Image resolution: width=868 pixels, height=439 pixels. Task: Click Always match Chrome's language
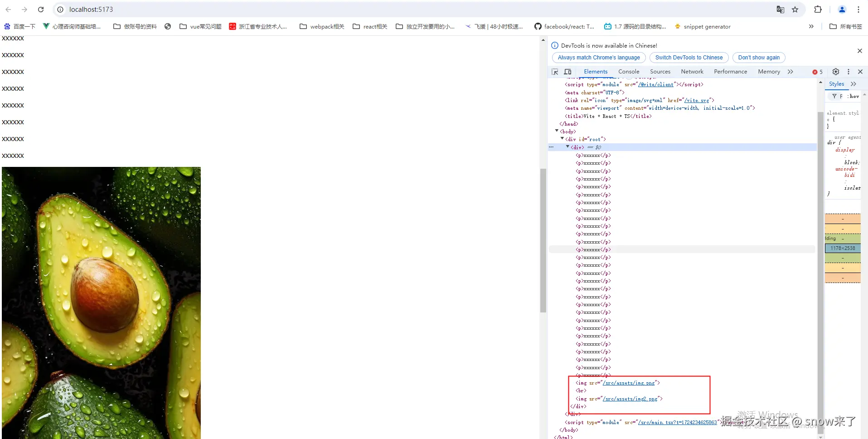tap(599, 58)
